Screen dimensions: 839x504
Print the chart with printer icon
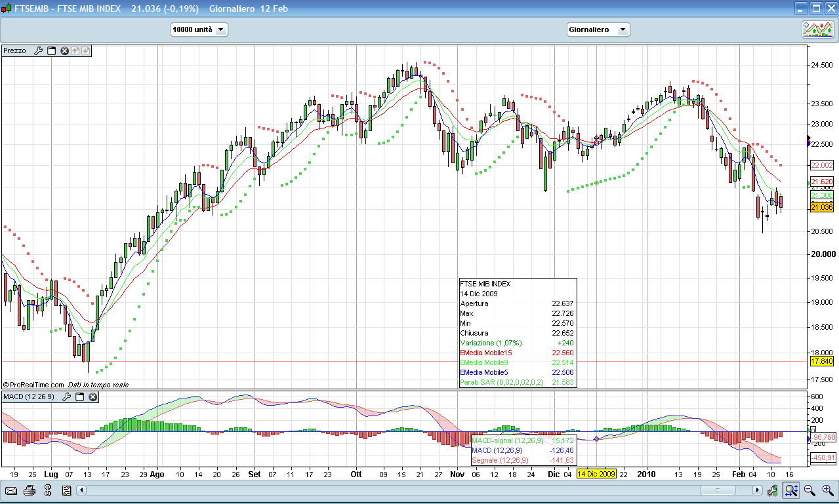point(29,490)
